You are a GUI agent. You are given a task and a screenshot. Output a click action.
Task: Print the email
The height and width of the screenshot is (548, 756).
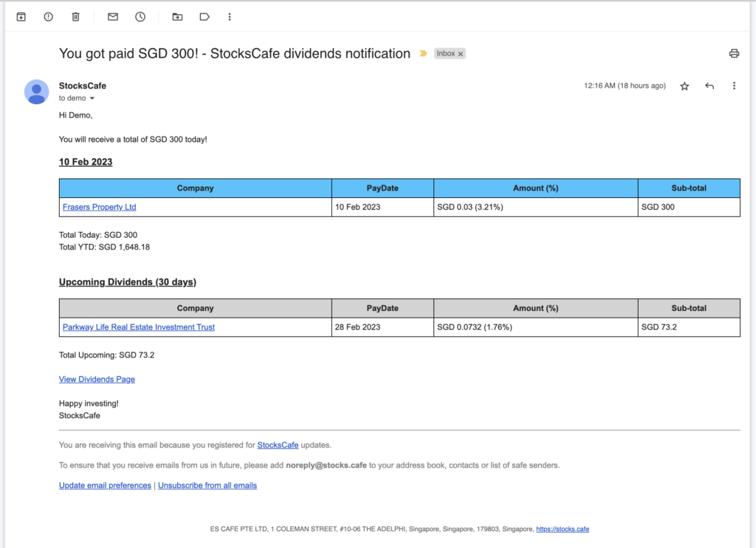(x=734, y=54)
